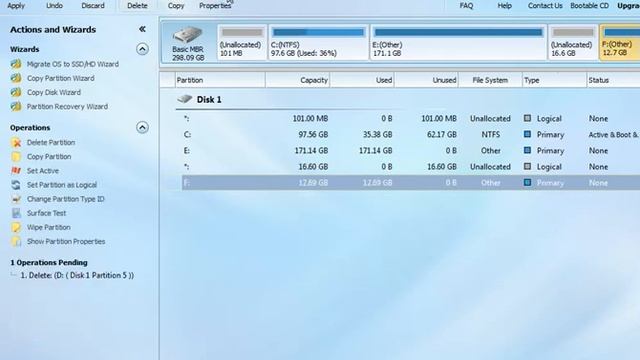Select F:(Other) block in disk map
The image size is (640, 360).
(x=620, y=42)
